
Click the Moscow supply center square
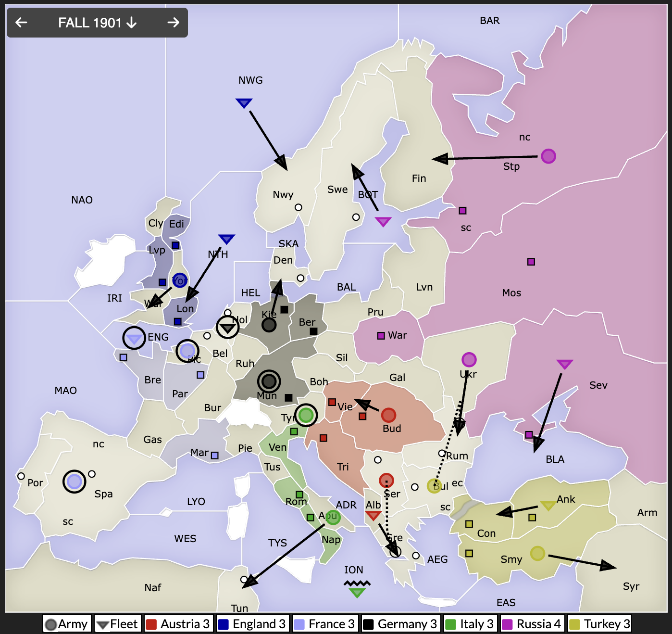tap(531, 262)
